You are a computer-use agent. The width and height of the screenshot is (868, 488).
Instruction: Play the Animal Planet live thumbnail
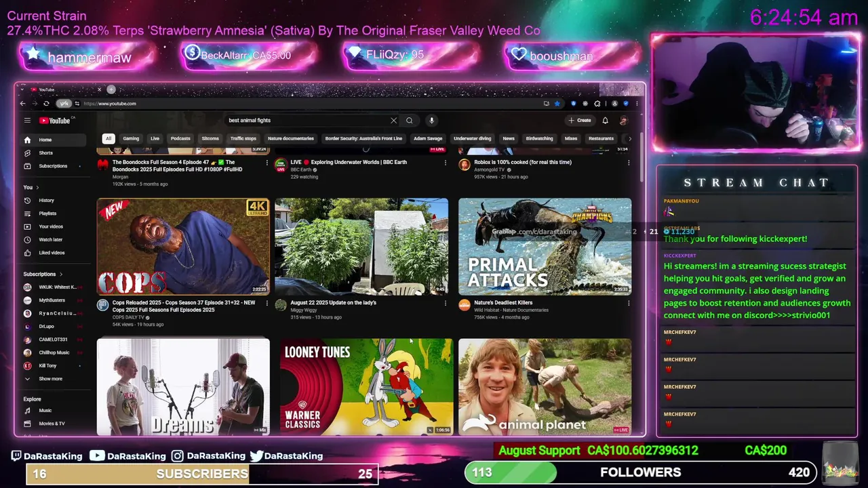coord(545,387)
